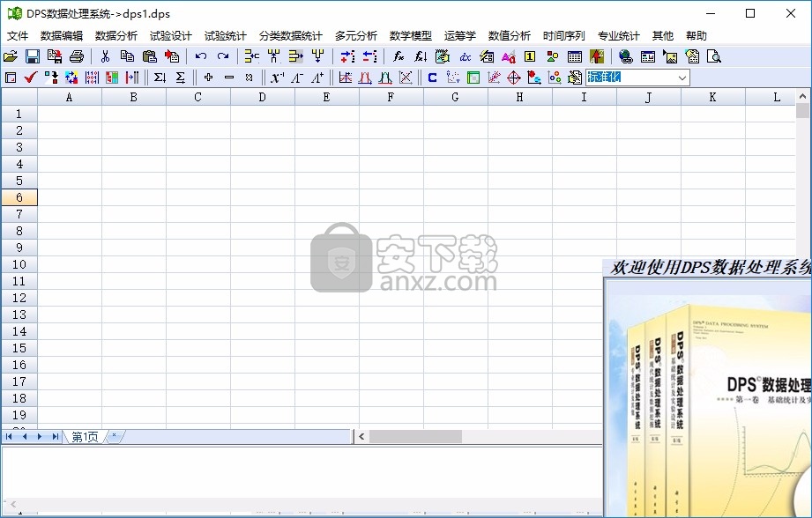Open the 时间序列 menu
The image size is (812, 518).
(x=564, y=36)
